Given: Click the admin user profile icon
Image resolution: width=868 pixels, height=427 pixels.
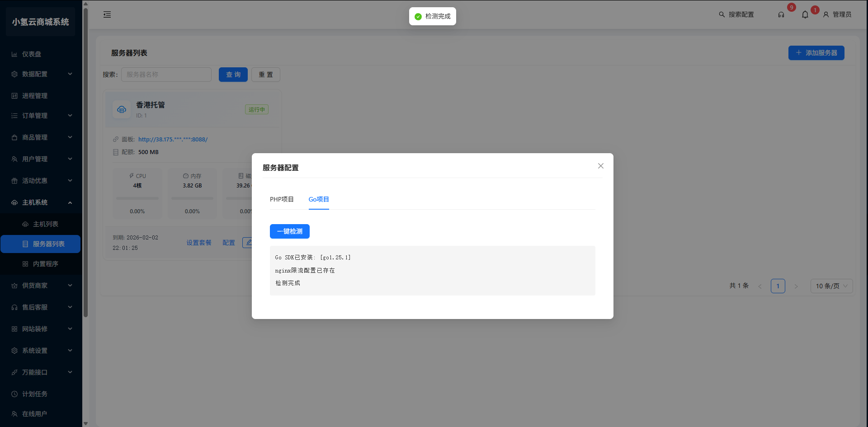Looking at the screenshot, I should (x=826, y=14).
